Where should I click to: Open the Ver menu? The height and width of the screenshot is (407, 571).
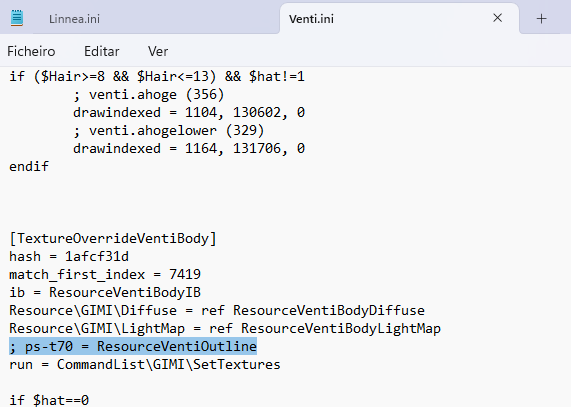coord(158,51)
